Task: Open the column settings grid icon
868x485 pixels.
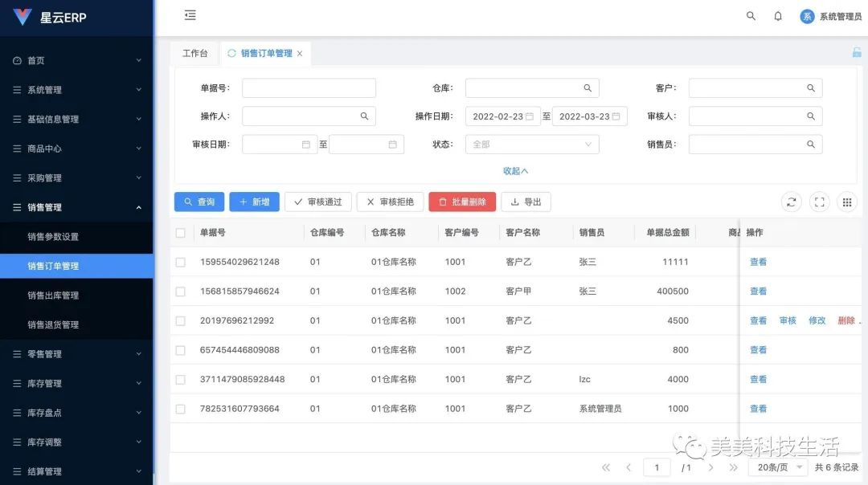Action: click(x=846, y=202)
